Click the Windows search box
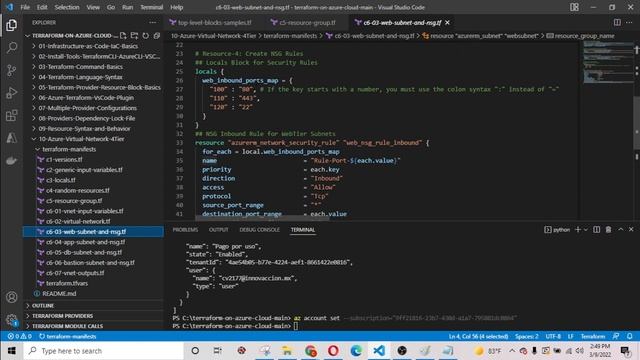This screenshot has width=640, height=360. pyautogui.click(x=103, y=351)
